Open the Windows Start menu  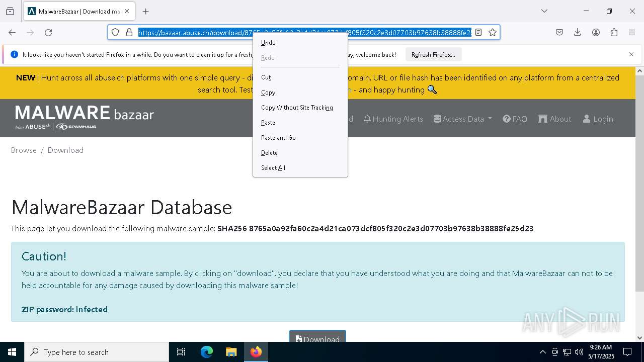(x=12, y=352)
